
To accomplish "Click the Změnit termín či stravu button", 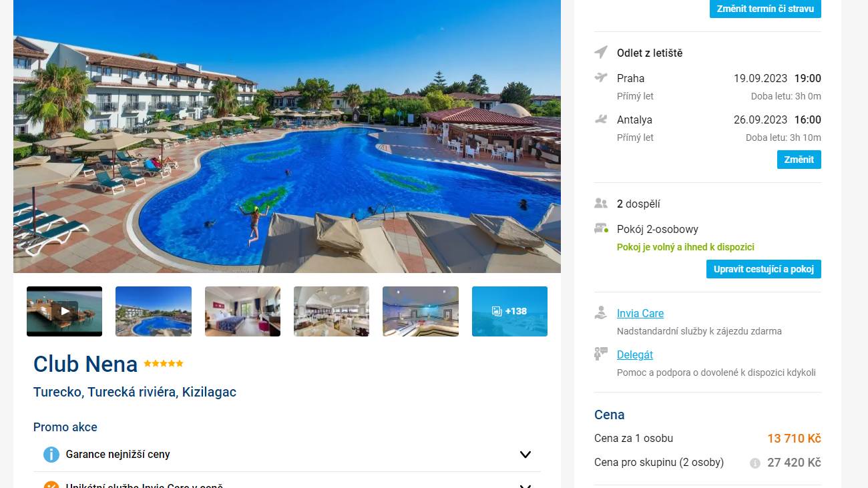I will pyautogui.click(x=765, y=9).
